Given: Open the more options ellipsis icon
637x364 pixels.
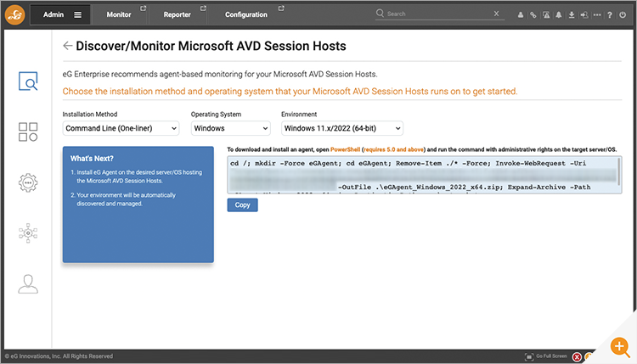Looking at the screenshot, I should [597, 15].
